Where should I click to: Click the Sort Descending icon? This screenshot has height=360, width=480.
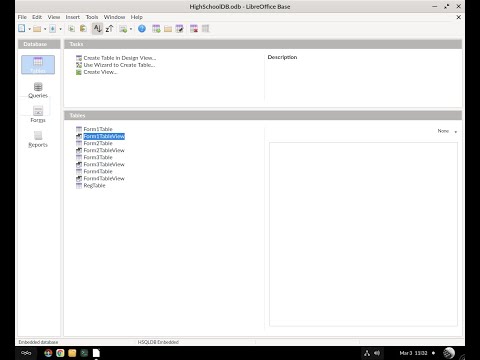(109, 29)
